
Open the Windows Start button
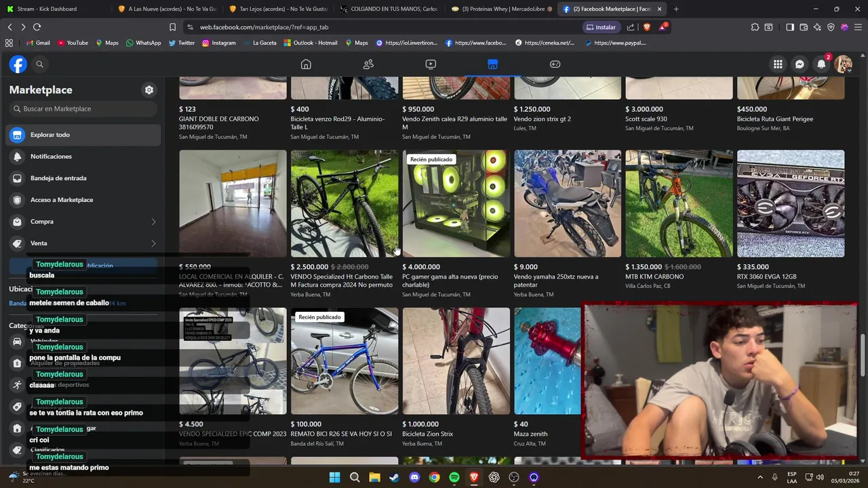[334, 477]
